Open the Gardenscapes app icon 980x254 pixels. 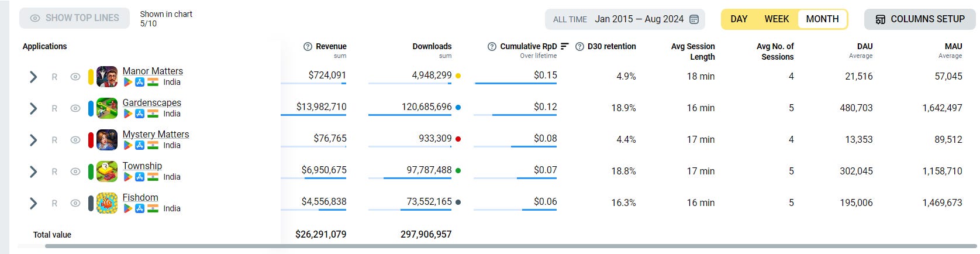click(107, 108)
